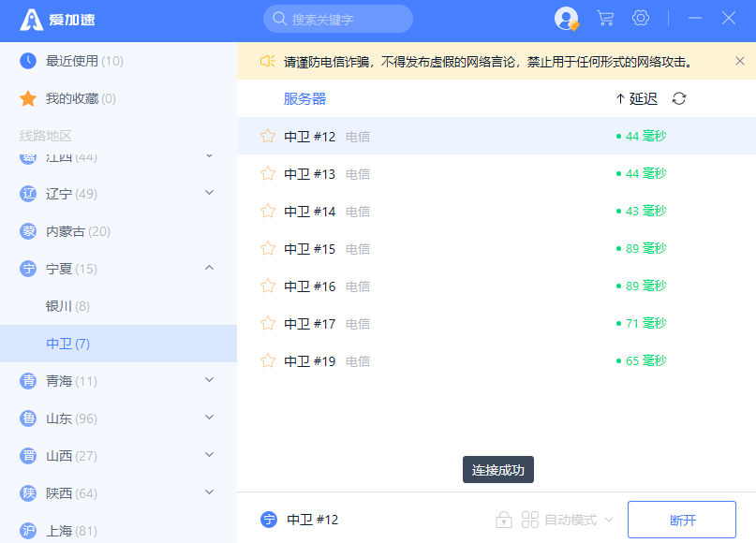Click the 宁 icon beside 宁夏

click(x=28, y=269)
